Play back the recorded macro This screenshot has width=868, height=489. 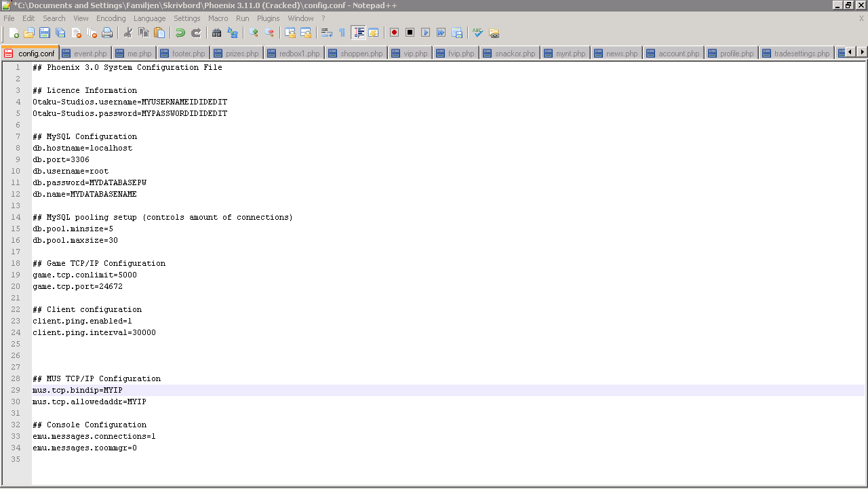pos(425,33)
